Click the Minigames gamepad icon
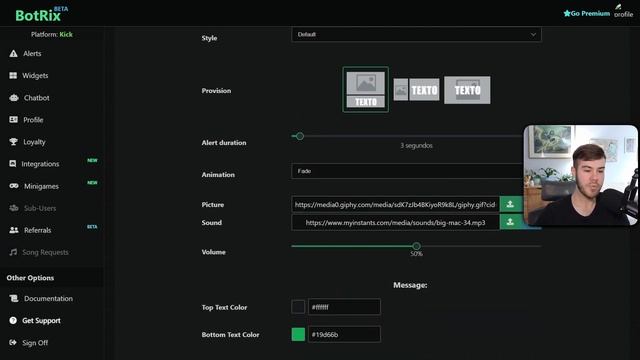The width and height of the screenshot is (640, 360). 14,186
